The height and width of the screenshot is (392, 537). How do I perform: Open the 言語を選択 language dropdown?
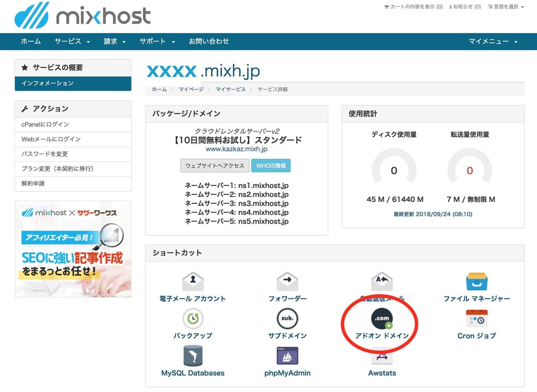(506, 7)
